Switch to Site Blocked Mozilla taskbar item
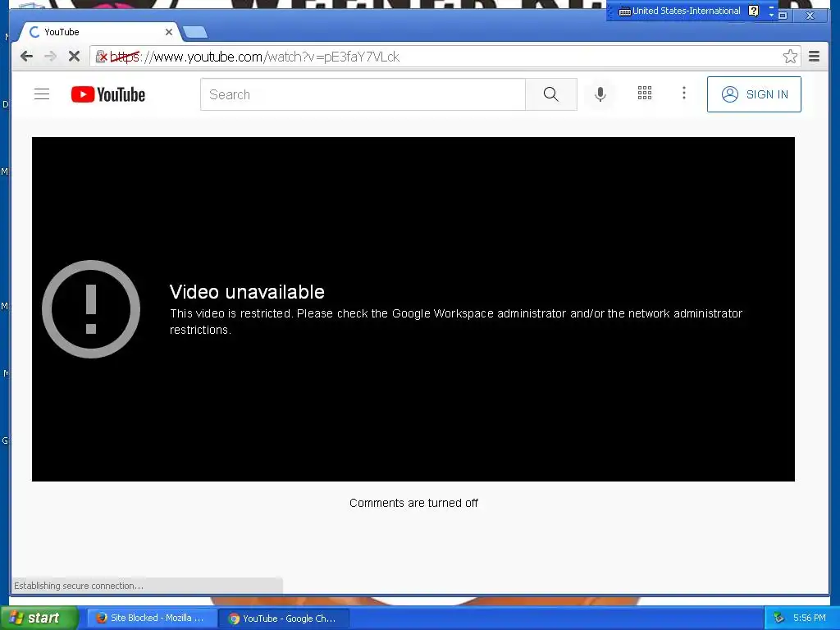 [151, 619]
